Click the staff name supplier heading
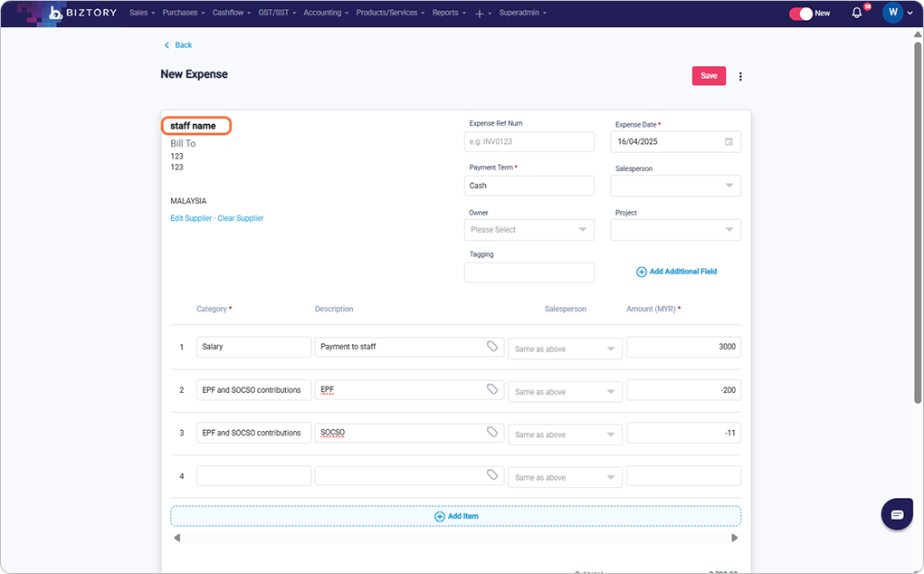Image resolution: width=924 pixels, height=574 pixels. tap(194, 126)
